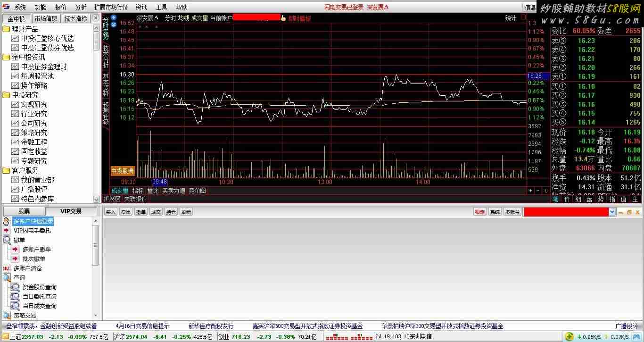Click the 多帐户快速登录 user icon
This screenshot has height=342, width=644.
[7, 221]
